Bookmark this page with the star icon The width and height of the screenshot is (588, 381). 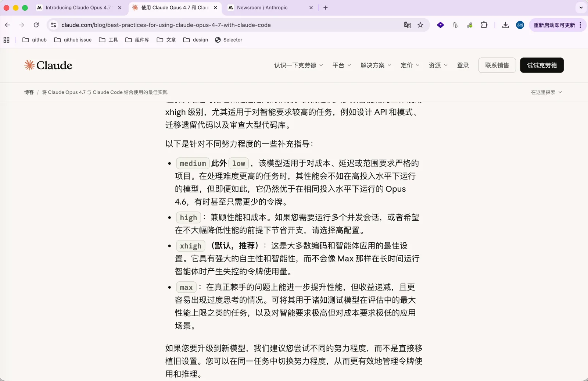pyautogui.click(x=420, y=25)
